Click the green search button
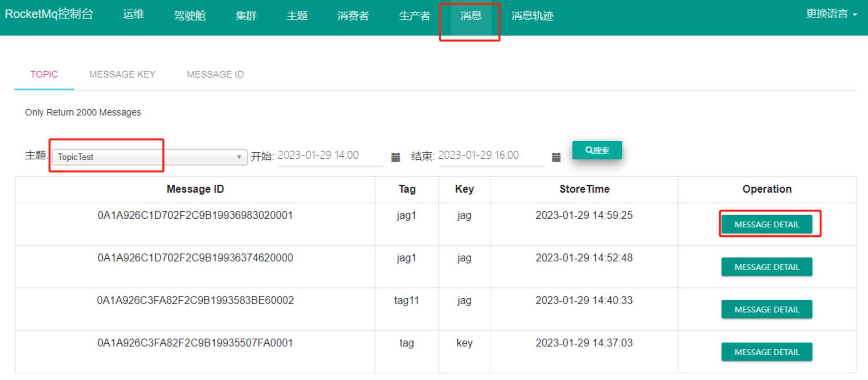The height and width of the screenshot is (380, 868). pos(597,150)
